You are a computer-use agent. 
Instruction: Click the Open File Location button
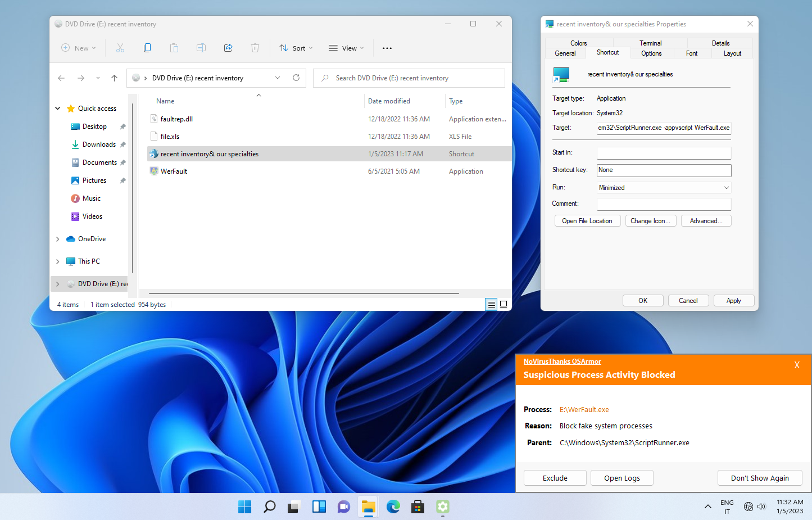(587, 221)
